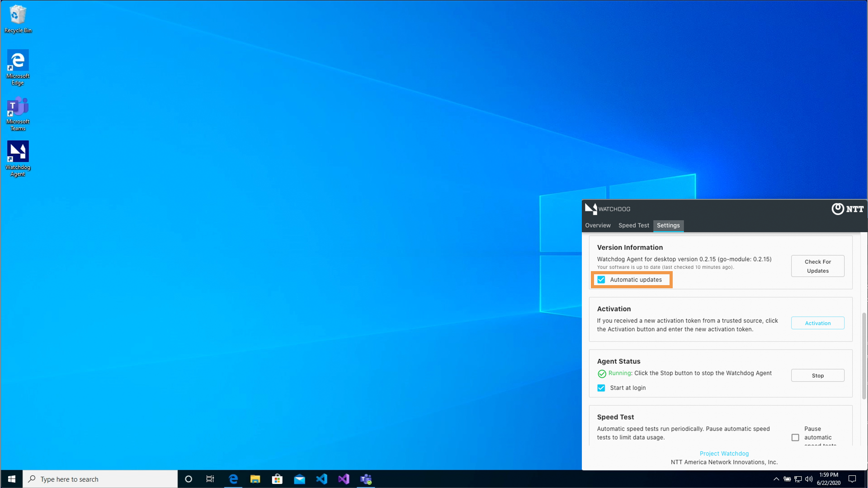868x488 pixels.
Task: Click the network icon in the system tray
Action: (x=798, y=479)
